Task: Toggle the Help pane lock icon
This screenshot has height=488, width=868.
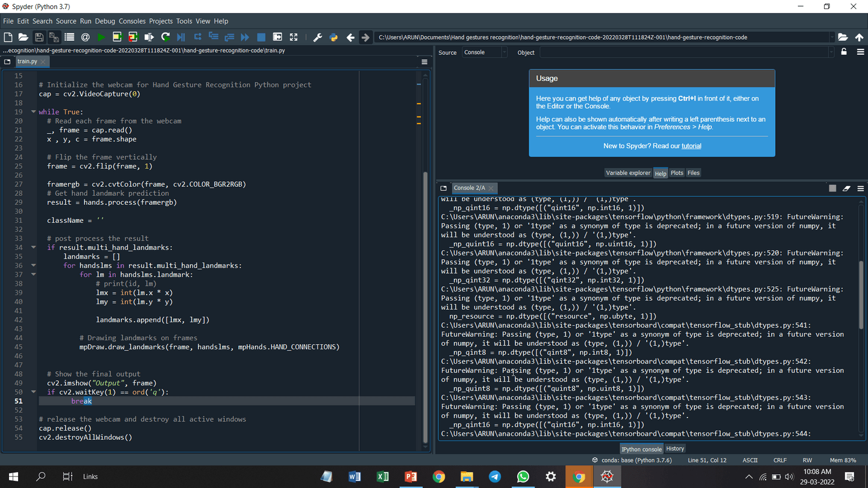Action: click(844, 52)
